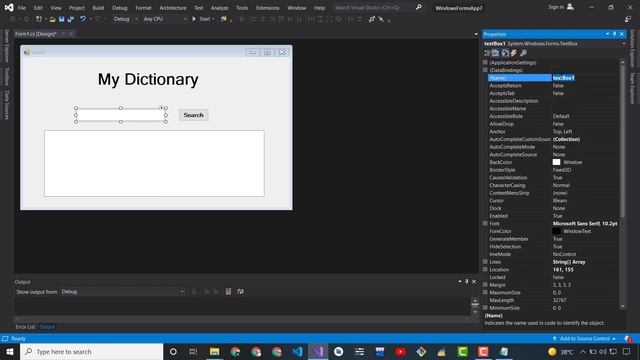Screen dimensions: 640x360
Task: Open the Toolbox side tab
Action: 7,77
